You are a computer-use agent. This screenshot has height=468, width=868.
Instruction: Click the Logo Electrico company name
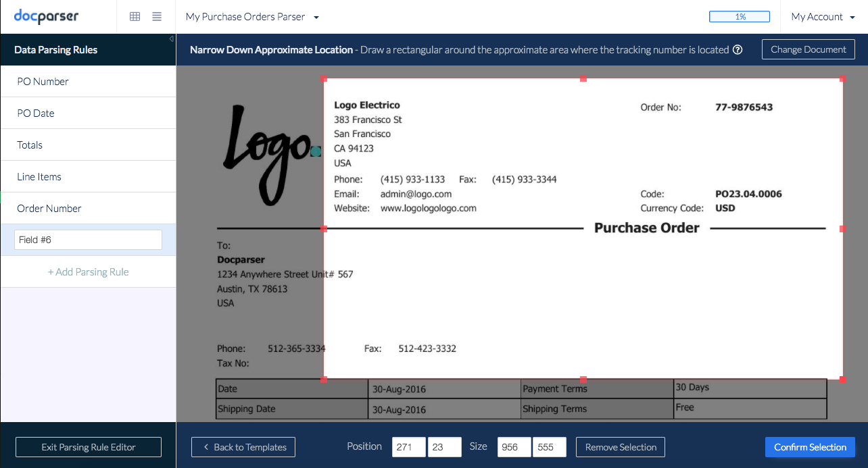coord(367,105)
